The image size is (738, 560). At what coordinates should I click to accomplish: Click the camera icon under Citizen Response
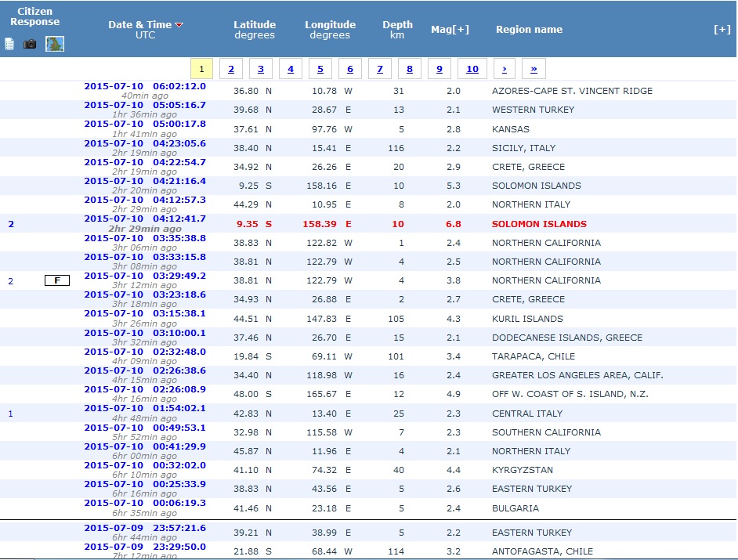[x=30, y=44]
